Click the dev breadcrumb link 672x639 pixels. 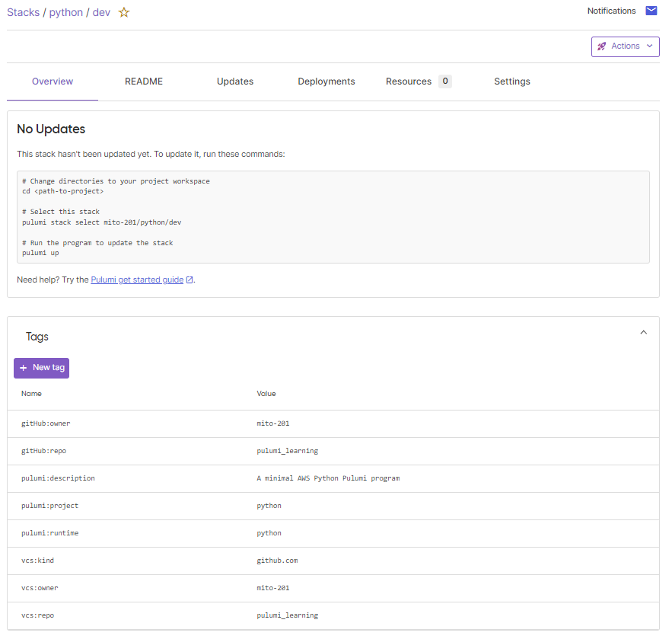(101, 12)
